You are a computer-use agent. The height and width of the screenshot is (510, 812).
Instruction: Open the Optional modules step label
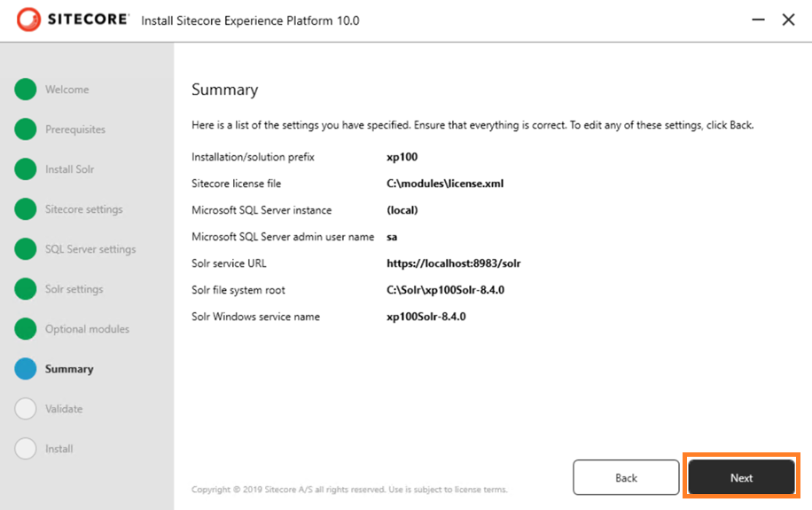point(87,329)
